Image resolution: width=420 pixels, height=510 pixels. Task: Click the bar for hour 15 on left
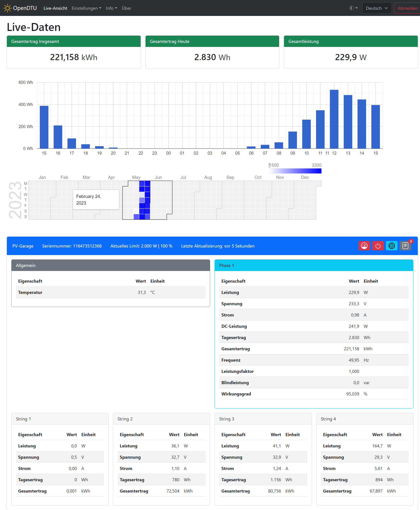44,127
